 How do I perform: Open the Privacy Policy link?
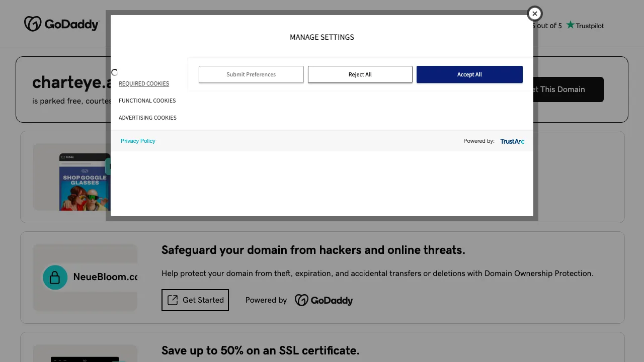[138, 141]
